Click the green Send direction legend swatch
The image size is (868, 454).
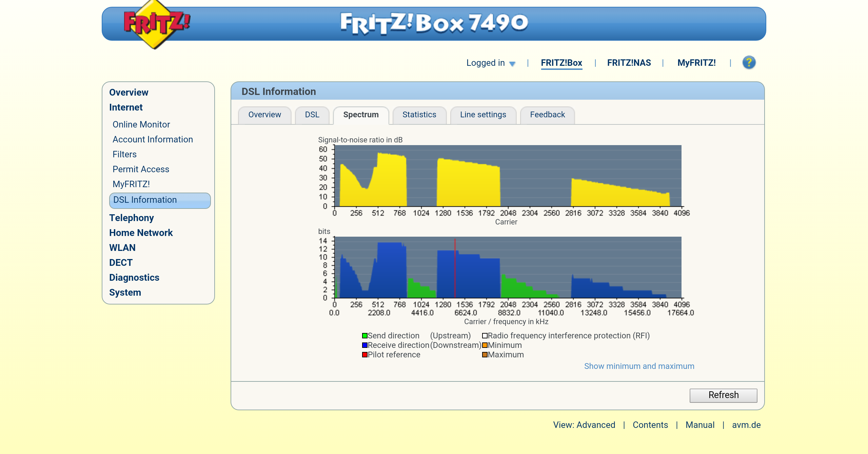pos(365,336)
